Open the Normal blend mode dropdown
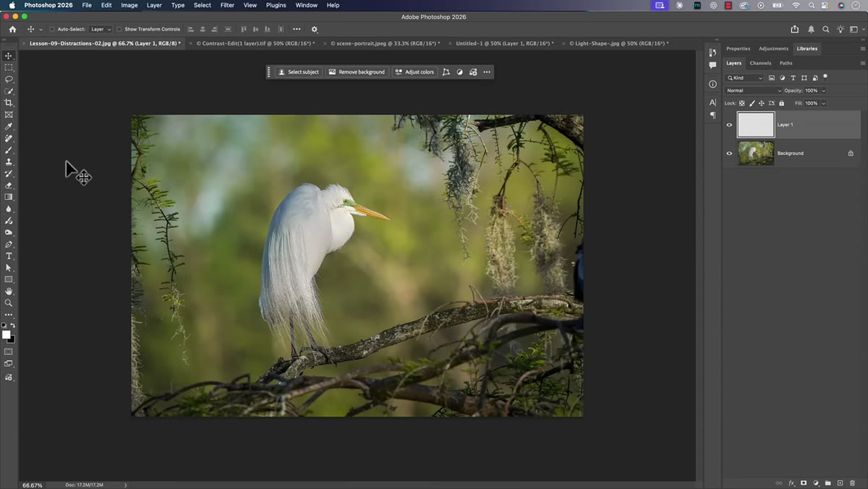868x489 pixels. pos(753,90)
